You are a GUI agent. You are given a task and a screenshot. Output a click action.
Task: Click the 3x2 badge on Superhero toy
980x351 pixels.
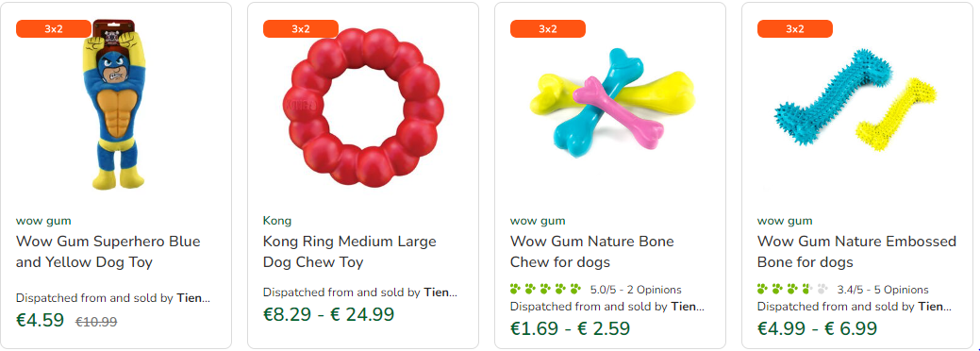(x=54, y=29)
